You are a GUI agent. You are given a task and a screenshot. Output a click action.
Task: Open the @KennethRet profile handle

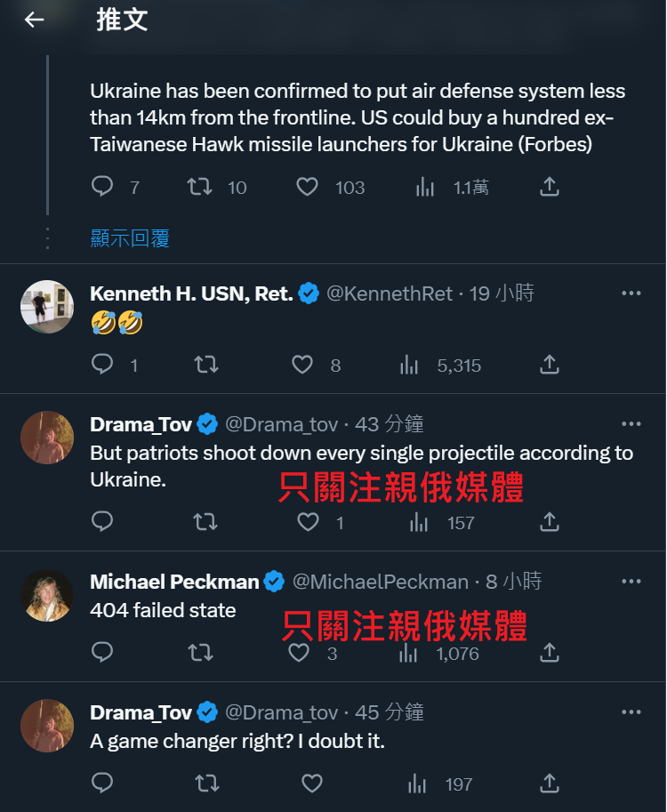(x=390, y=293)
